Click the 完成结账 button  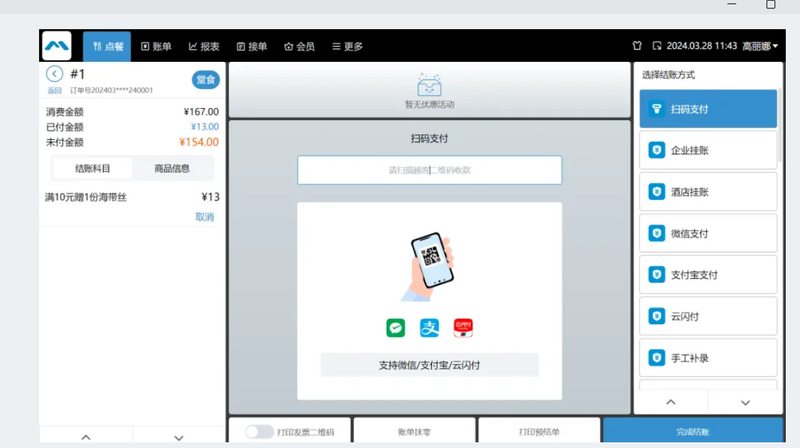pos(693,432)
